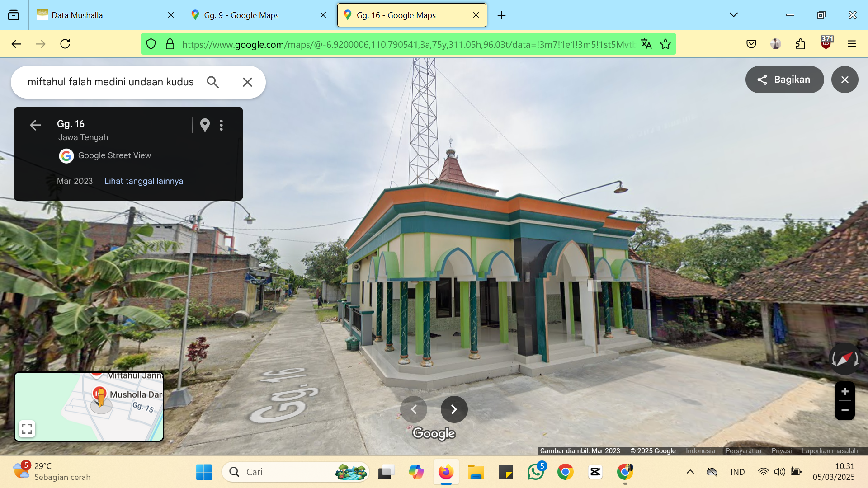Image resolution: width=868 pixels, height=488 pixels.
Task: Zoom in Street View plus button
Action: tap(845, 391)
